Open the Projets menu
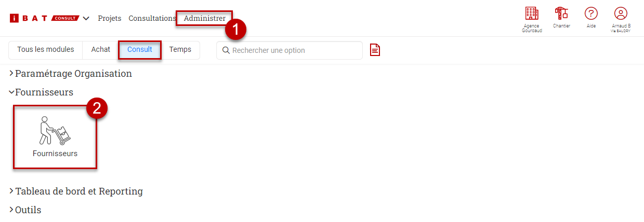This screenshot has width=644, height=222. click(x=110, y=18)
